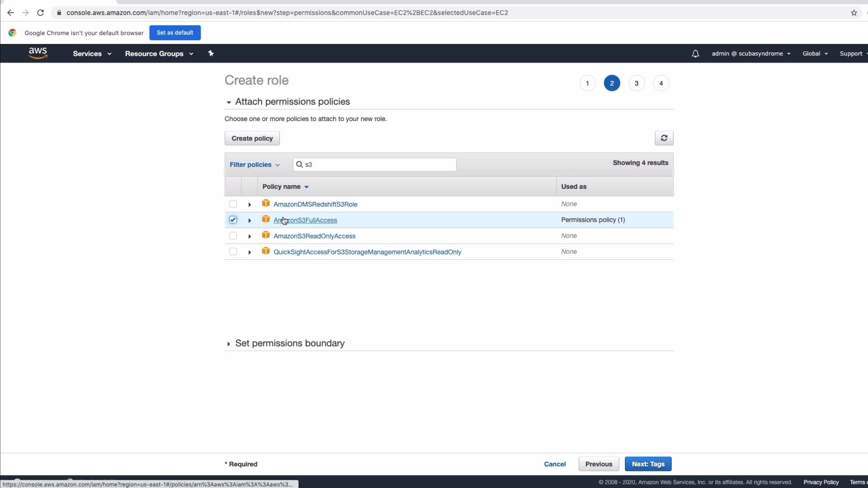Uncheck the AmazonS3FullAccess policy checkbox

233,220
